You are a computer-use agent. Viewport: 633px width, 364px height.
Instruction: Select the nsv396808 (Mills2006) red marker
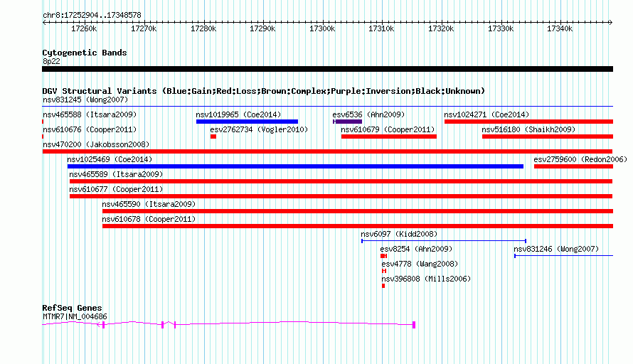(383, 286)
